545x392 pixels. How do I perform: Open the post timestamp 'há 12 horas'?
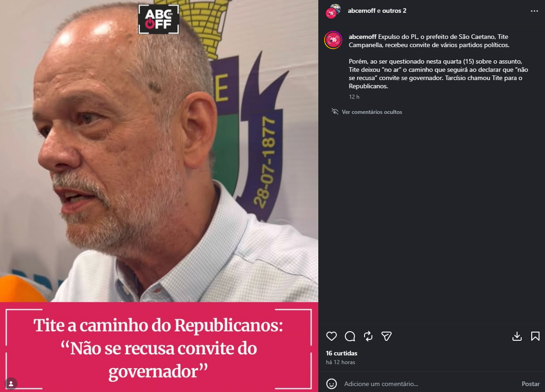click(340, 362)
